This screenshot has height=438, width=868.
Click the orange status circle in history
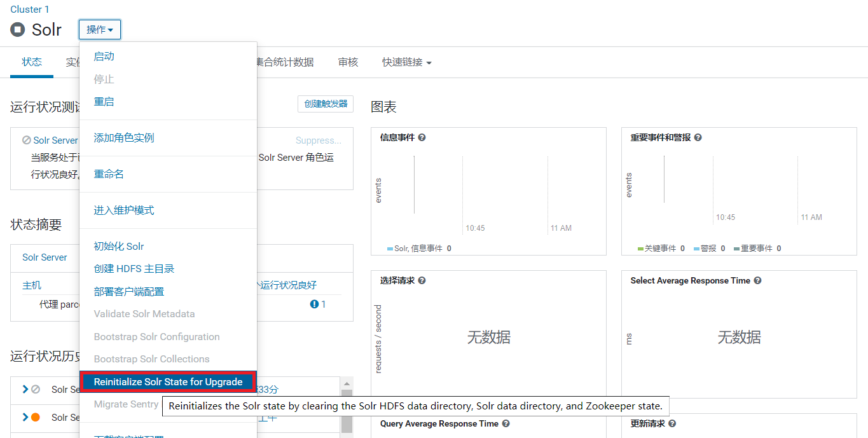point(36,418)
